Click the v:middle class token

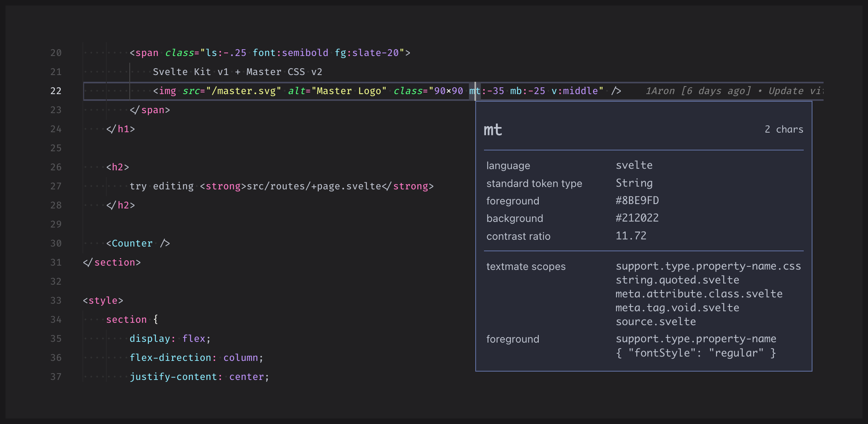[575, 91]
